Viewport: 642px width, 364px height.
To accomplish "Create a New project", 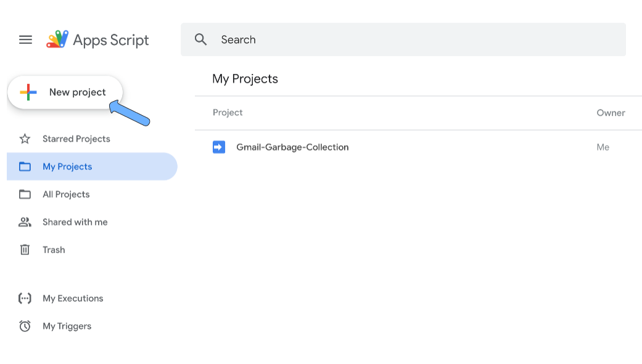I will click(65, 92).
